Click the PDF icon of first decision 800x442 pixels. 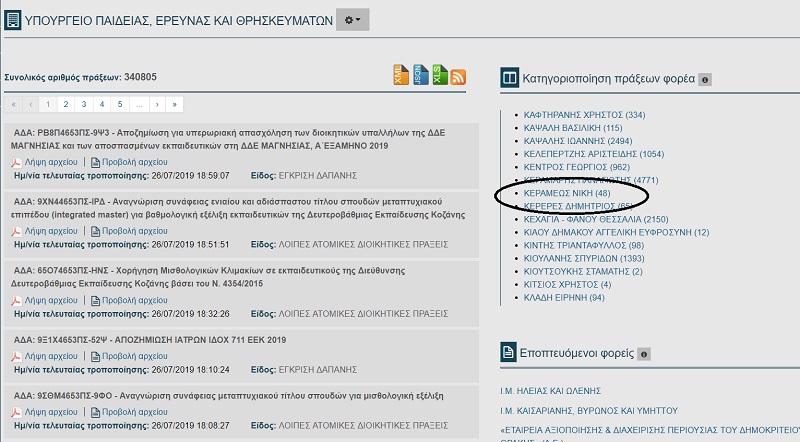(x=16, y=161)
